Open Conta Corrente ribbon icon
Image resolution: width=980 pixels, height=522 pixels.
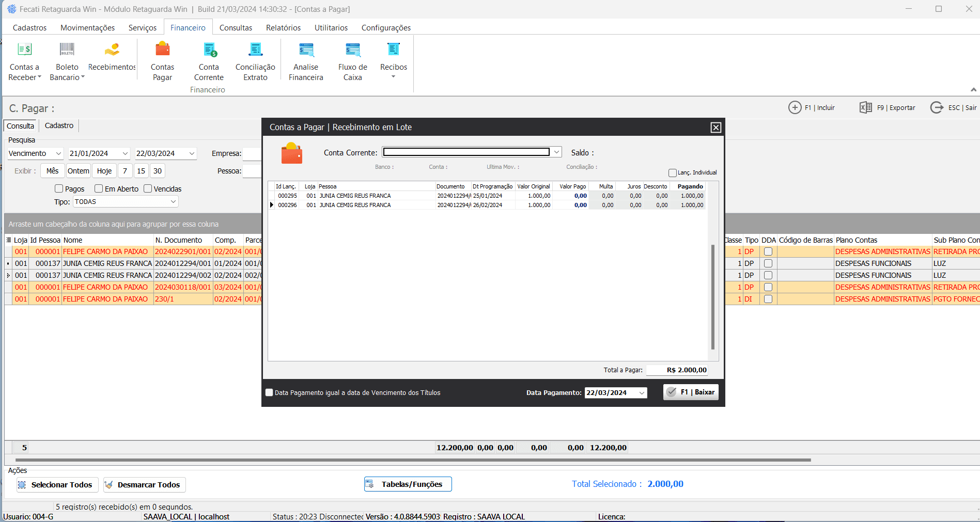pos(209,50)
